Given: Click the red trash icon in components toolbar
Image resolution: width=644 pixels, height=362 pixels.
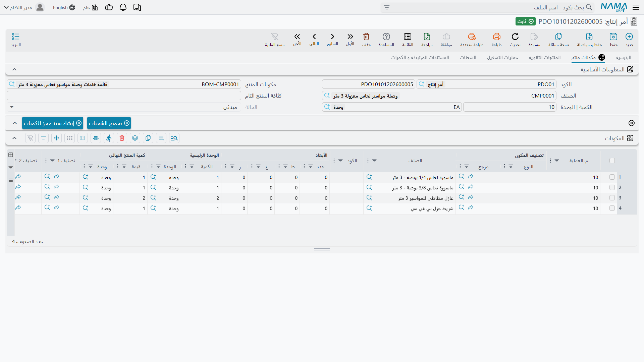Looking at the screenshot, I should pyautogui.click(x=122, y=138).
